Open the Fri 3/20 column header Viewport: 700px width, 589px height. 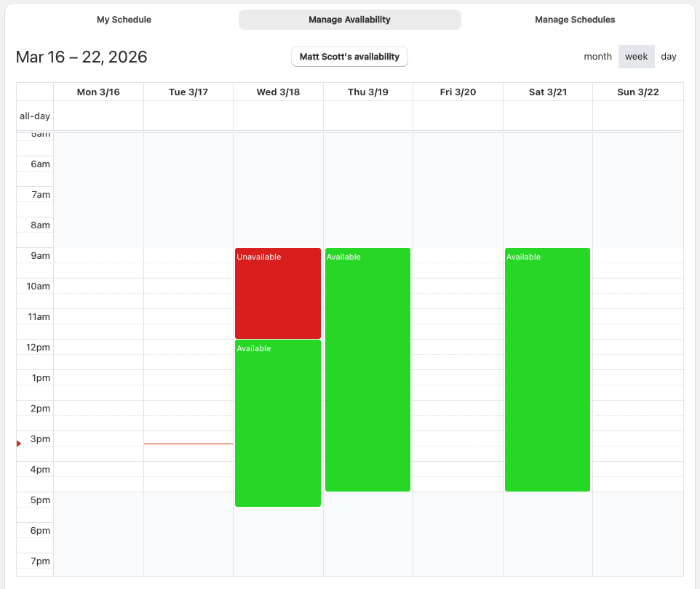[458, 92]
